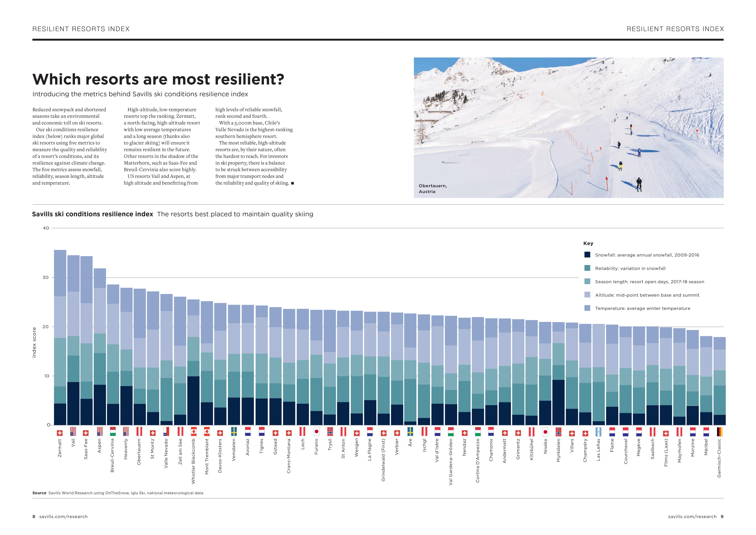Click the Chilean flag above Valle Nevado
Image resolution: width=756 pixels, height=535 pixels.
(x=167, y=432)
